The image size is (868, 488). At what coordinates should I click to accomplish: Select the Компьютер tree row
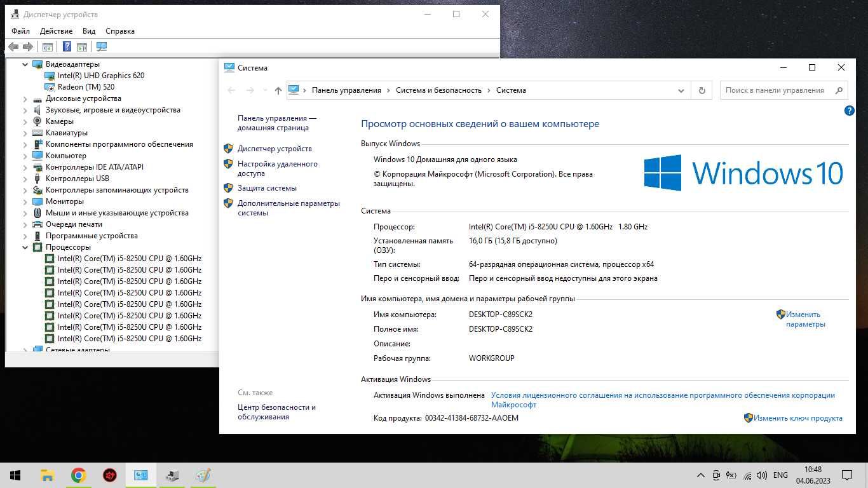[66, 156]
